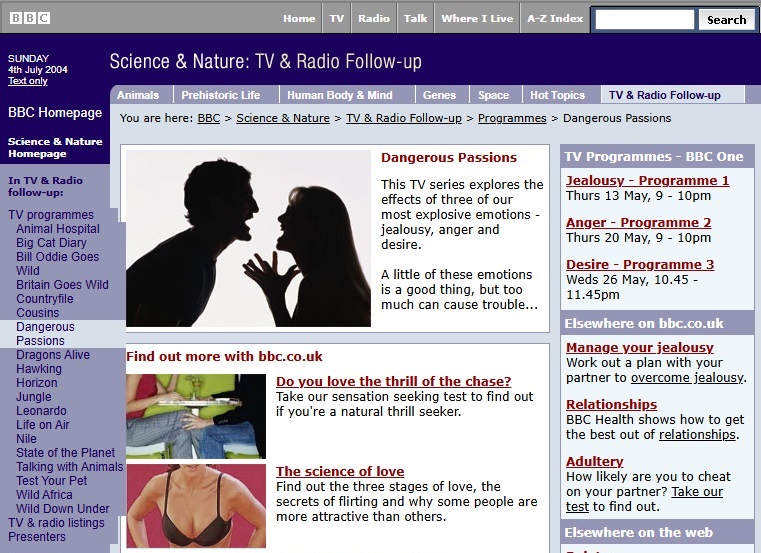The height and width of the screenshot is (553, 761).
Task: Click the arguing couple silhouette image
Action: (248, 238)
